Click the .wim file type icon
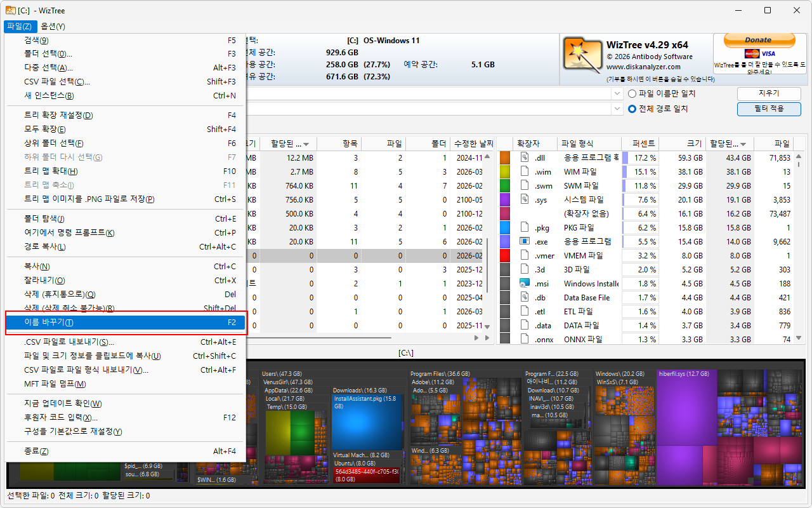This screenshot has width=812, height=508. [x=525, y=171]
